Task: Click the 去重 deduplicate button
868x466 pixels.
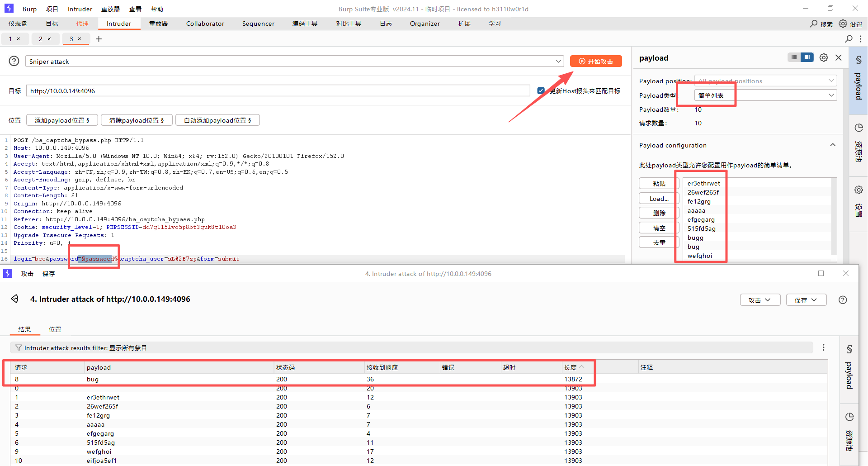Action: (659, 242)
